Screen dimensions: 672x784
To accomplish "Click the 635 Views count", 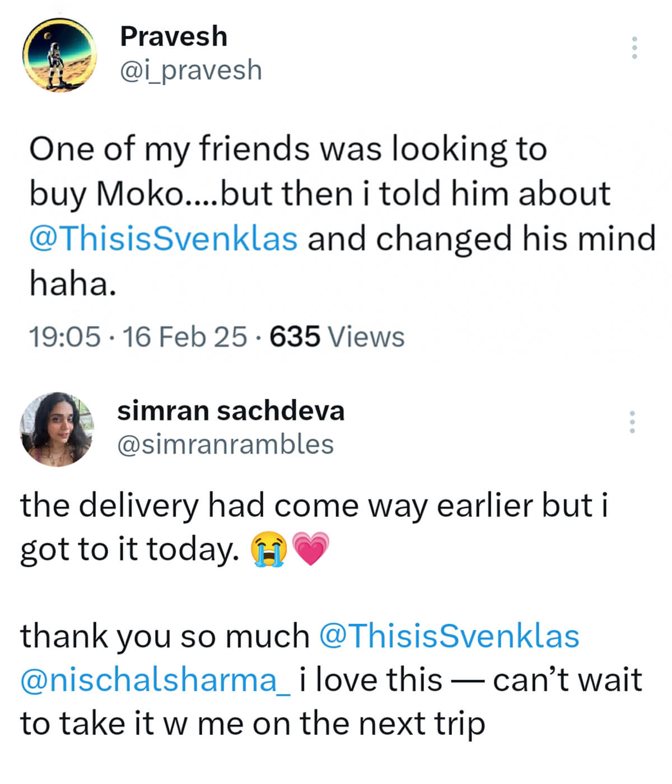I will pos(337,337).
